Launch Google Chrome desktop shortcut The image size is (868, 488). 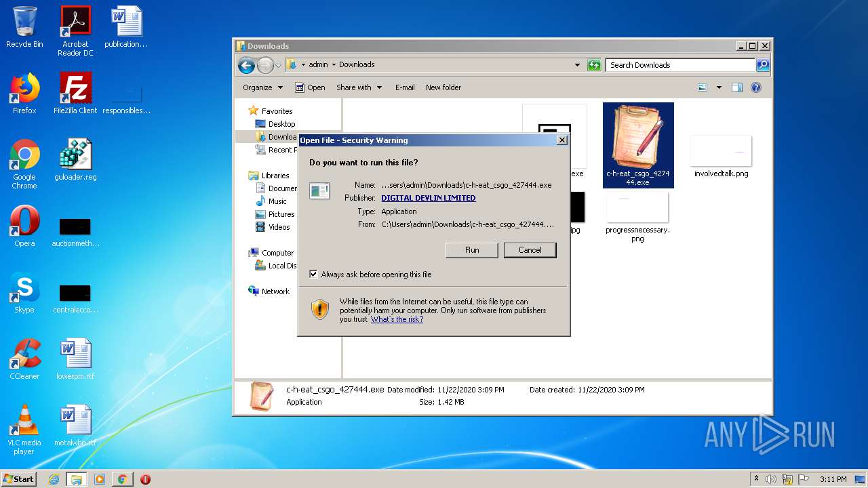pyautogui.click(x=24, y=164)
